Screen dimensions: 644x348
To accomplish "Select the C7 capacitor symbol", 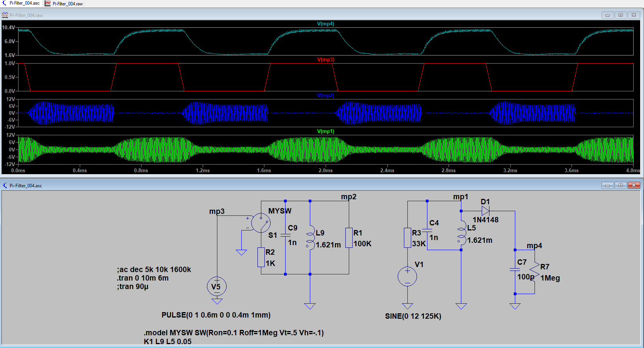I will coord(515,269).
